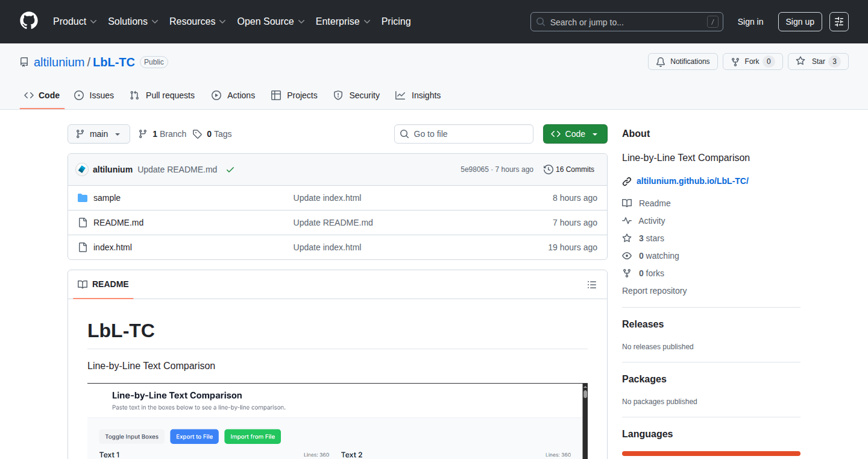
Task: Click the Sign up button
Action: pyautogui.click(x=800, y=22)
